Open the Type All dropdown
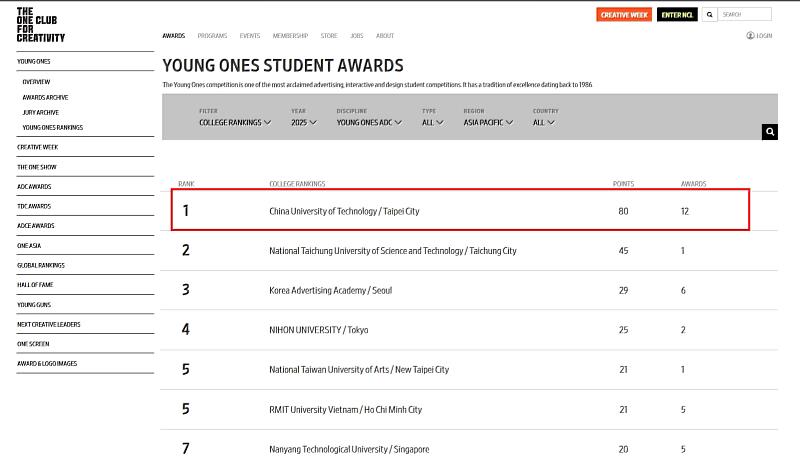The image size is (800, 458). (433, 123)
